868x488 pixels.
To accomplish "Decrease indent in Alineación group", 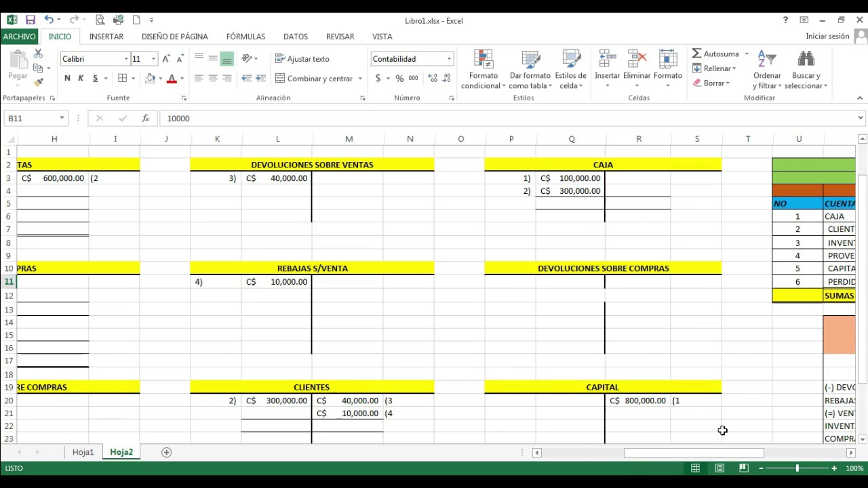I will point(247,79).
